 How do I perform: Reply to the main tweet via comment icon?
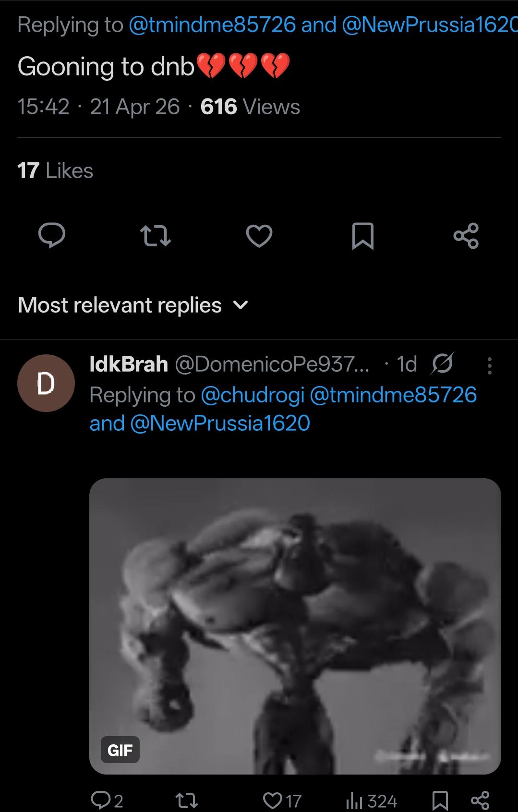(x=52, y=236)
